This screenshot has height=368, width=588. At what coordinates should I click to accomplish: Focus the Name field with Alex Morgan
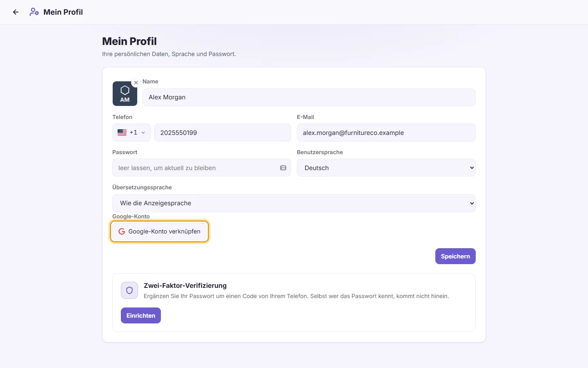pos(309,97)
